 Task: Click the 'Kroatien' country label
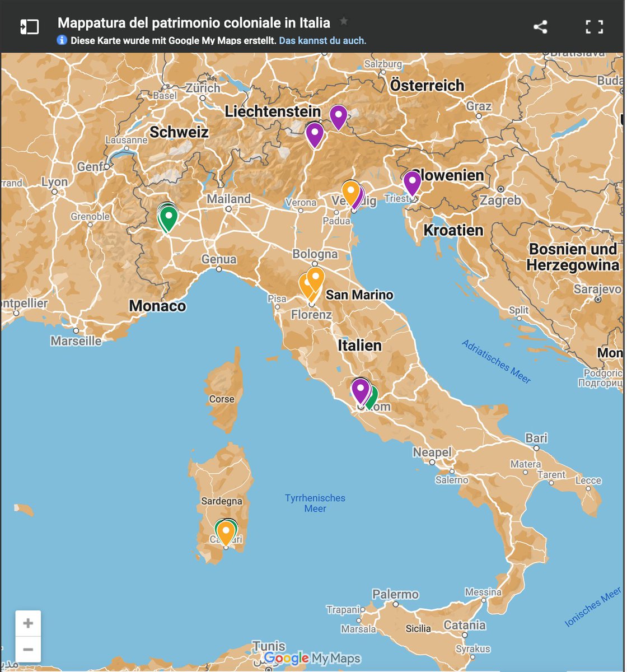453,230
